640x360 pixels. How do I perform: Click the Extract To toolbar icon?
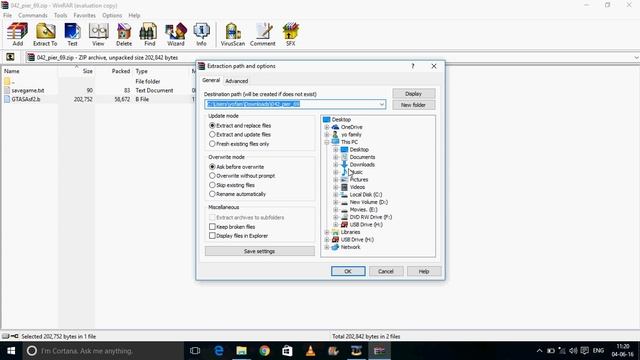point(45,34)
